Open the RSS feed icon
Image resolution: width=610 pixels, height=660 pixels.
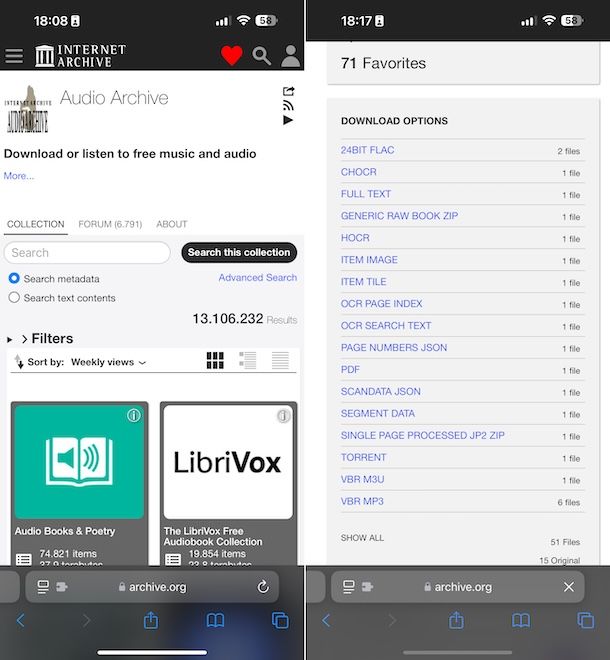click(x=288, y=105)
